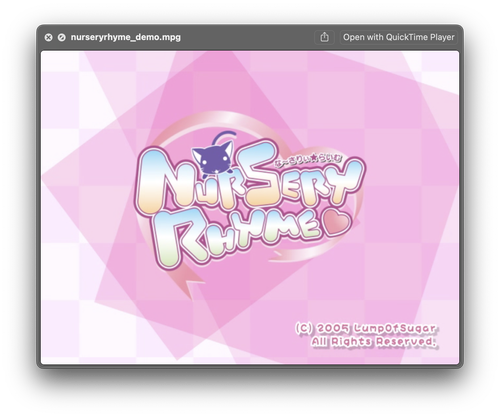Viewport: 500px width, 417px height.
Task: Click the "All Rights Reserved." text
Action: [x=374, y=342]
